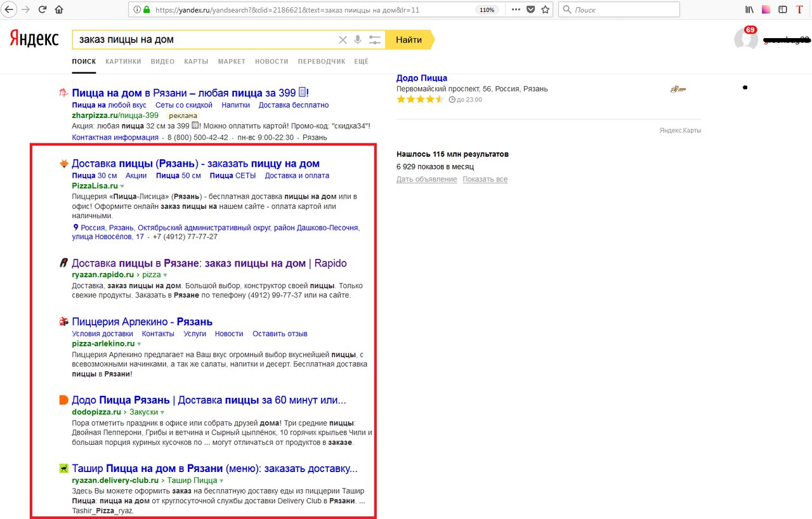Select the ПОИСК tab
The width and height of the screenshot is (812, 519).
click(x=84, y=62)
